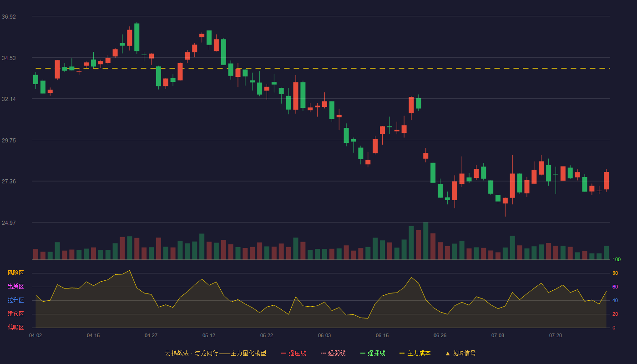Select the 拉升区 zone label
Screen dimensions: 637x364
[15, 300]
